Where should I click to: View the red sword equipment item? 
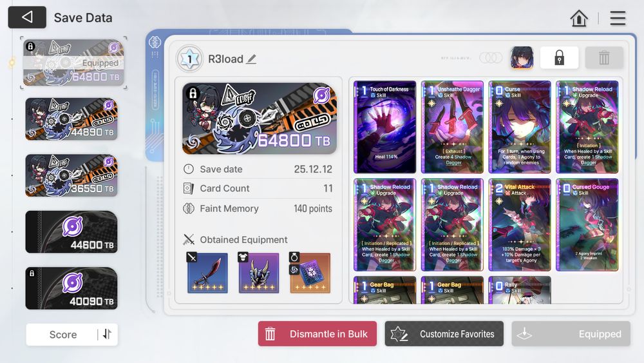(x=207, y=273)
